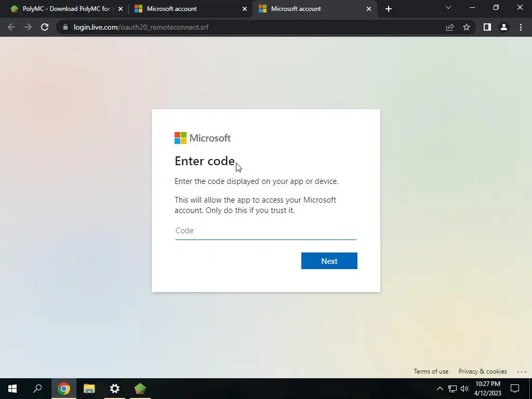Restore down the Chrome window
This screenshot has height=399, width=532.
coord(496,7)
